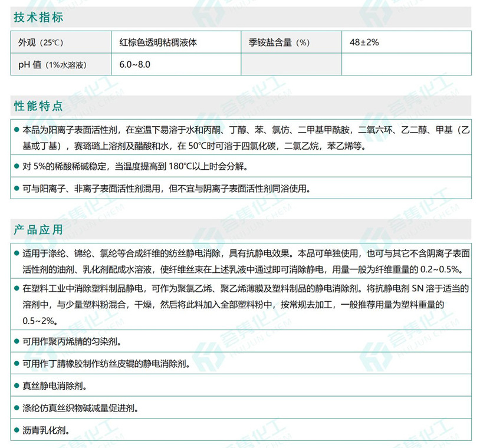This screenshot has height=448, width=480.
Task: Select the row "真丝静电消除剂。"
Action: (241, 386)
